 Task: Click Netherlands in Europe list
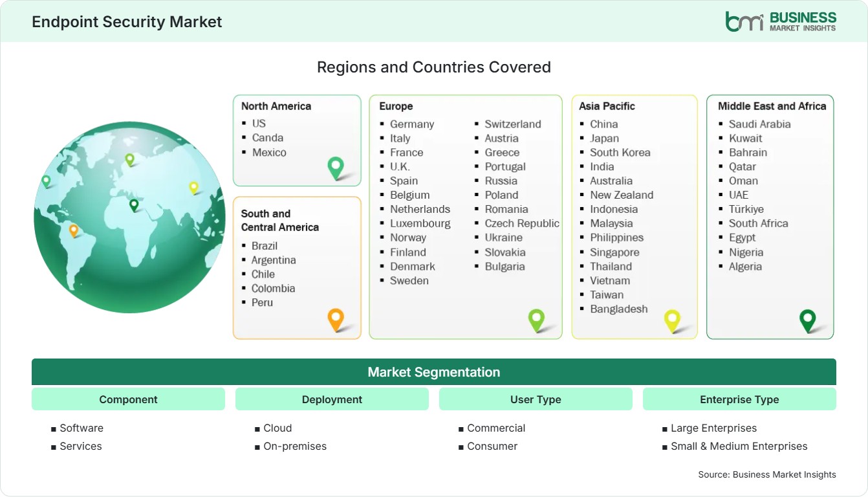click(x=420, y=209)
